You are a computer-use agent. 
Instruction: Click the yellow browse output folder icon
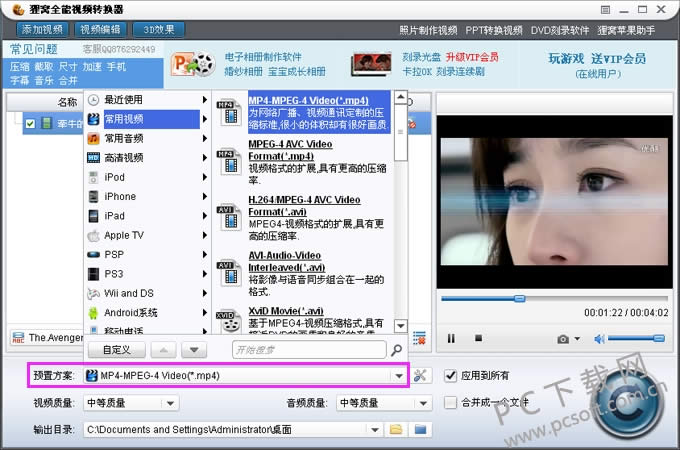(396, 429)
